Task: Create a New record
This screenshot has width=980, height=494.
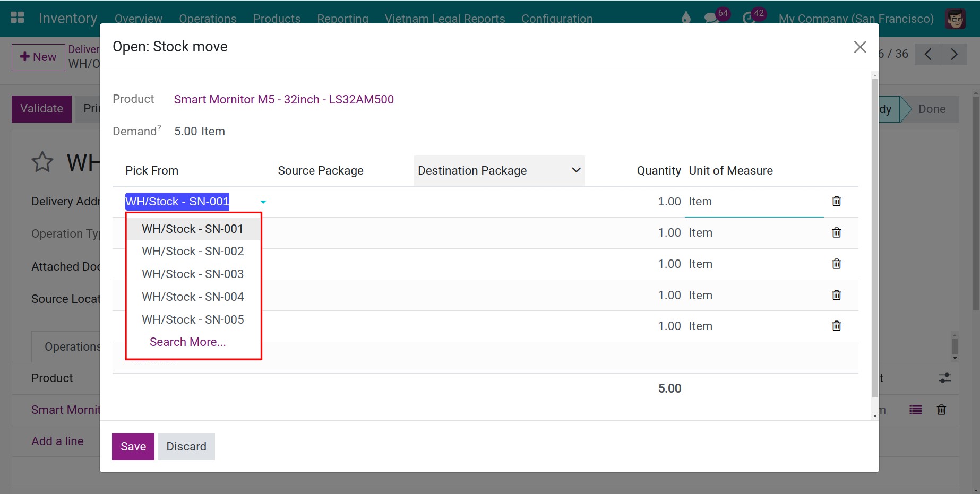Action: (x=38, y=57)
